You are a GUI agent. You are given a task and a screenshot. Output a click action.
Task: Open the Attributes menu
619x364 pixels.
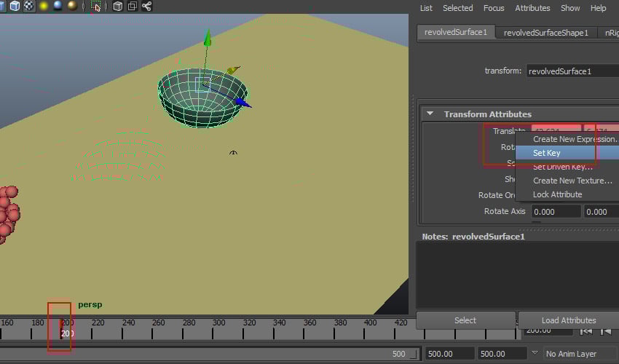[x=532, y=8]
